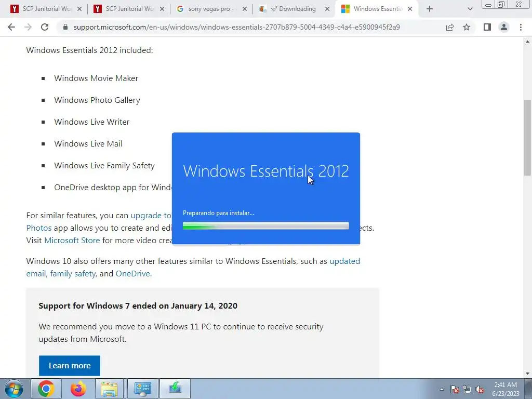Bookmark this page with the star
This screenshot has height=399, width=532.
coord(467,27)
